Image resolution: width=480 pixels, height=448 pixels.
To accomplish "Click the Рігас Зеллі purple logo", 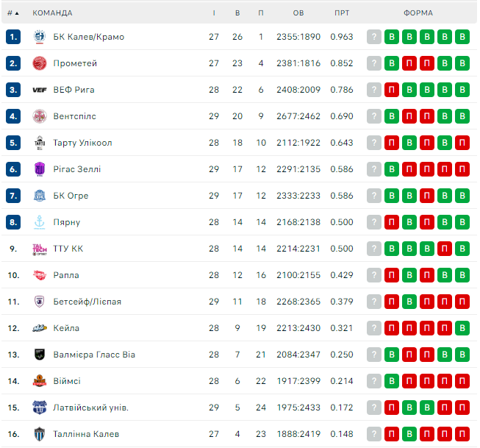I will [x=40, y=169].
